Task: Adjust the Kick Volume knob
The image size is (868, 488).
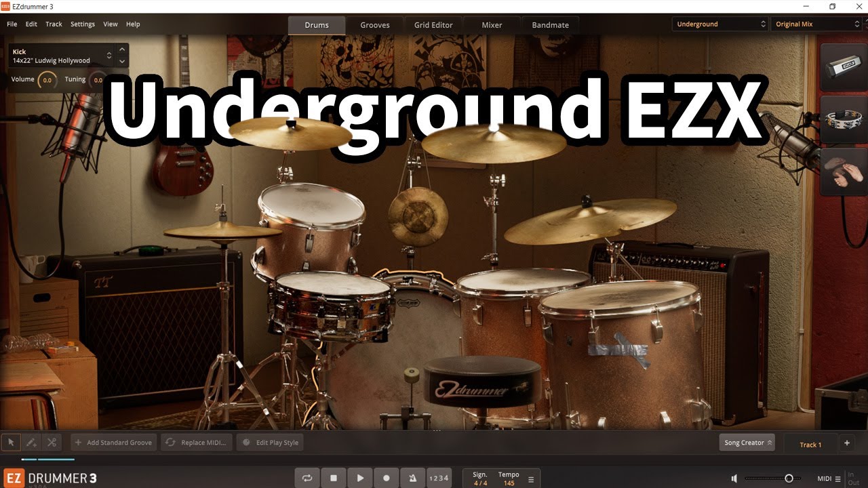Action: coord(47,80)
